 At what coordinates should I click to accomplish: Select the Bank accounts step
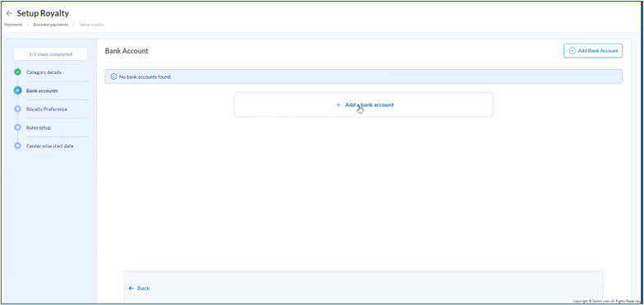click(x=42, y=90)
